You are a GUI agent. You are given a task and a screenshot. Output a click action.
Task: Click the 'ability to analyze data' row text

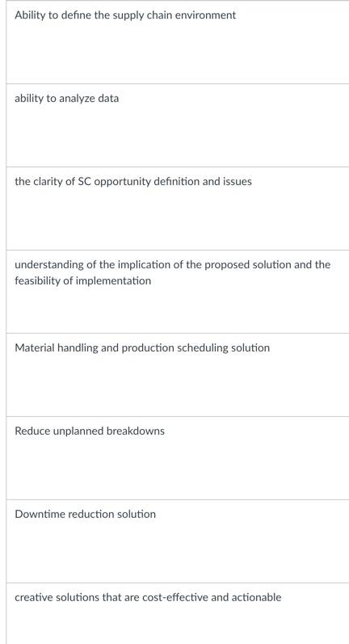(x=66, y=99)
